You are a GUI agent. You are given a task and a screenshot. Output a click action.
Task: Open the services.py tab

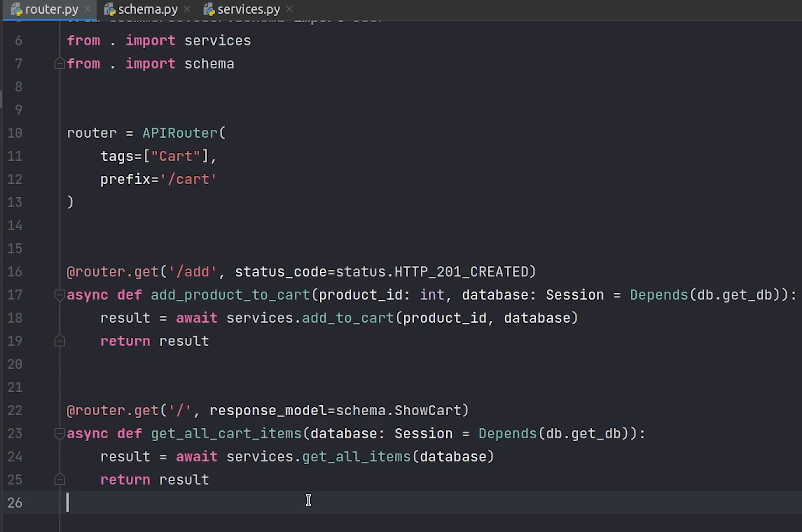[x=248, y=10]
